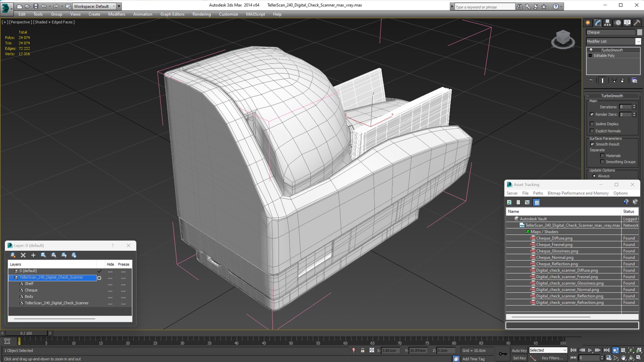Open the Hierarchy command panel tab
The image size is (644, 362).
(607, 23)
